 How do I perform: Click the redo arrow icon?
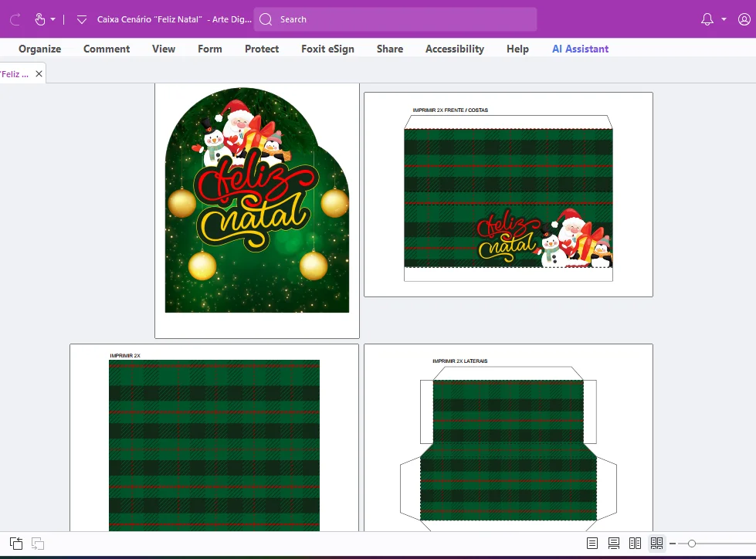point(15,19)
